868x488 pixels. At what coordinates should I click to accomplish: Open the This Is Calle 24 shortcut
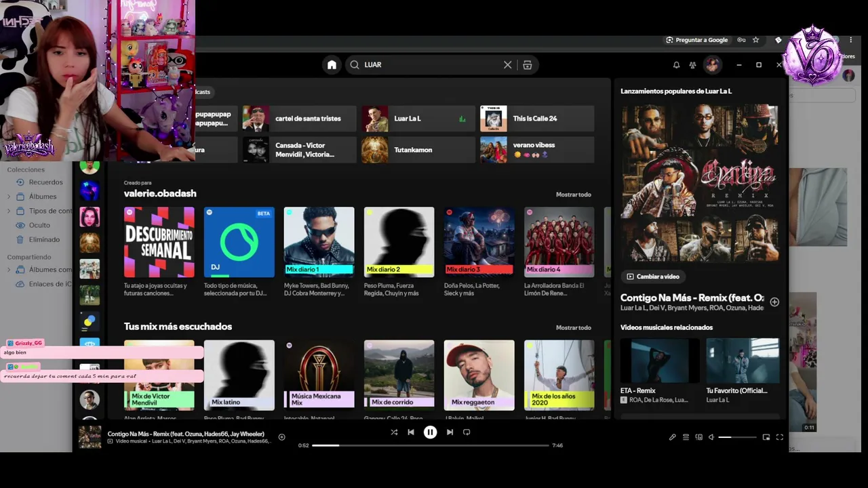(537, 119)
